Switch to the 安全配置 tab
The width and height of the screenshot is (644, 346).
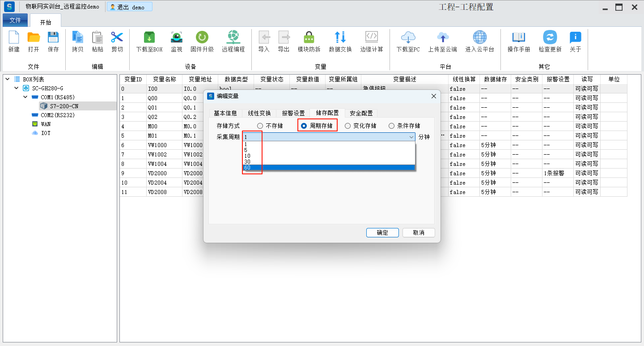point(361,113)
